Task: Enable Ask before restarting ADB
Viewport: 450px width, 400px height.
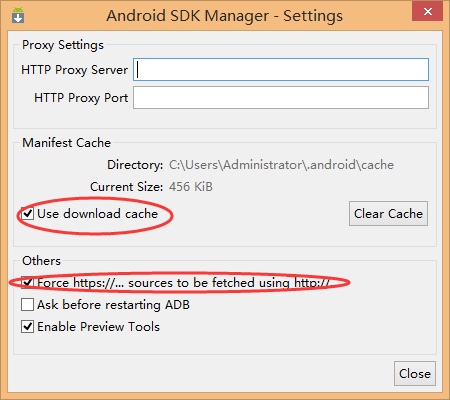Action: coord(27,305)
